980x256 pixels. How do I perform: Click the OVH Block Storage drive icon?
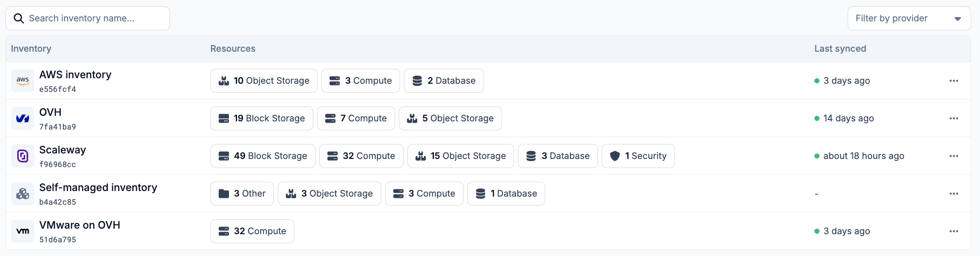click(x=224, y=118)
